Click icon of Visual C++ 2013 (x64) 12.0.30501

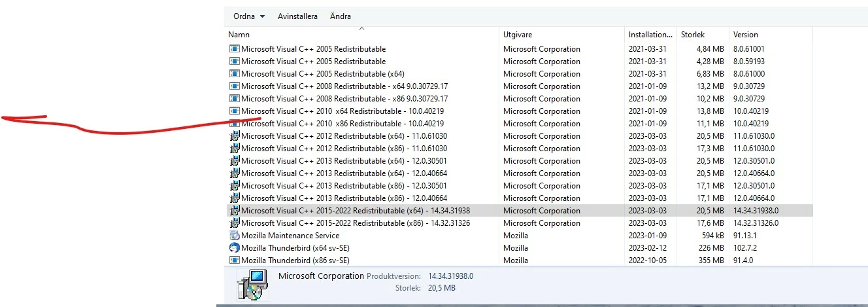[235, 161]
